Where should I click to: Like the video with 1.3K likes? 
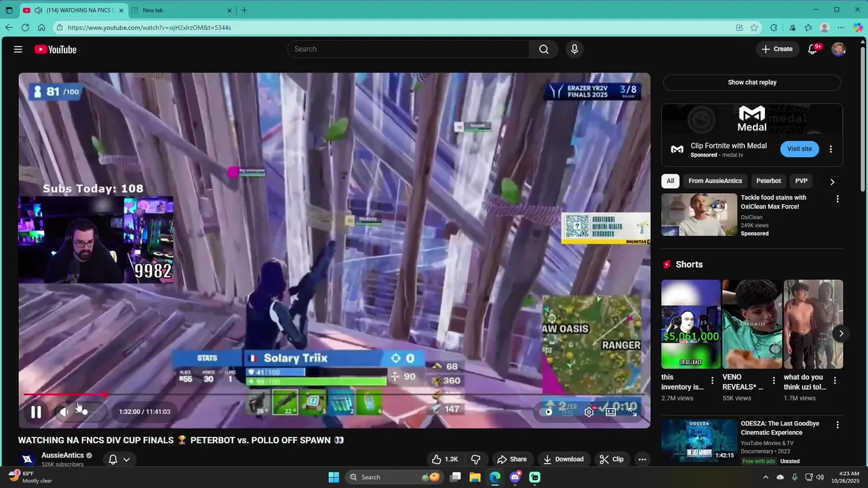pos(445,459)
